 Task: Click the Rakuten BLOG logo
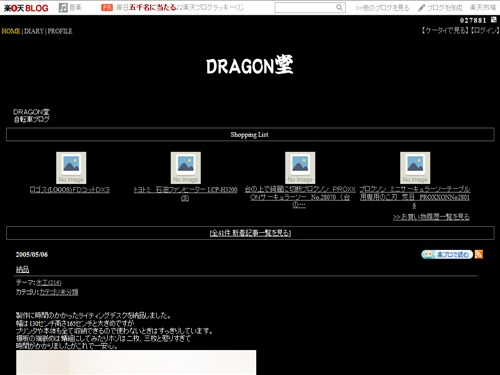point(26,8)
